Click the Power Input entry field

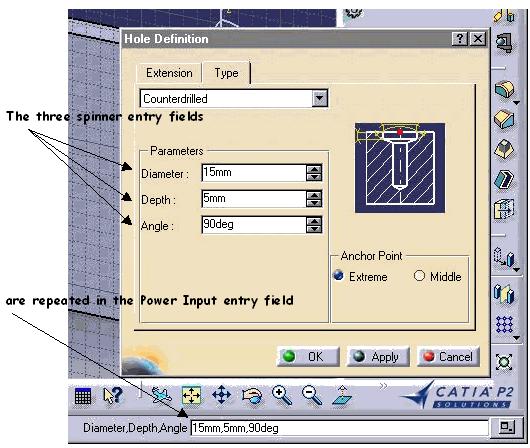tap(339, 428)
